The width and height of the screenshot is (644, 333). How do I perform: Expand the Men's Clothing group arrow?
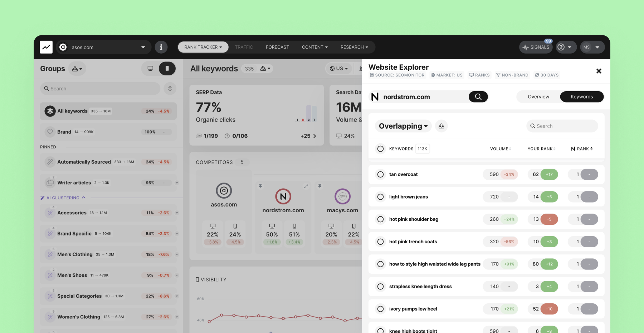click(177, 254)
